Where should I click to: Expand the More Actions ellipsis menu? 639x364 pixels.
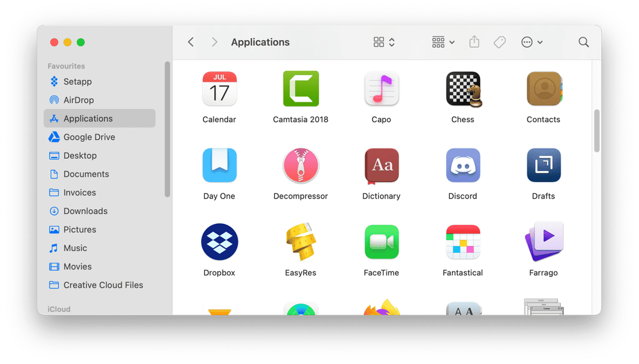pyautogui.click(x=532, y=42)
